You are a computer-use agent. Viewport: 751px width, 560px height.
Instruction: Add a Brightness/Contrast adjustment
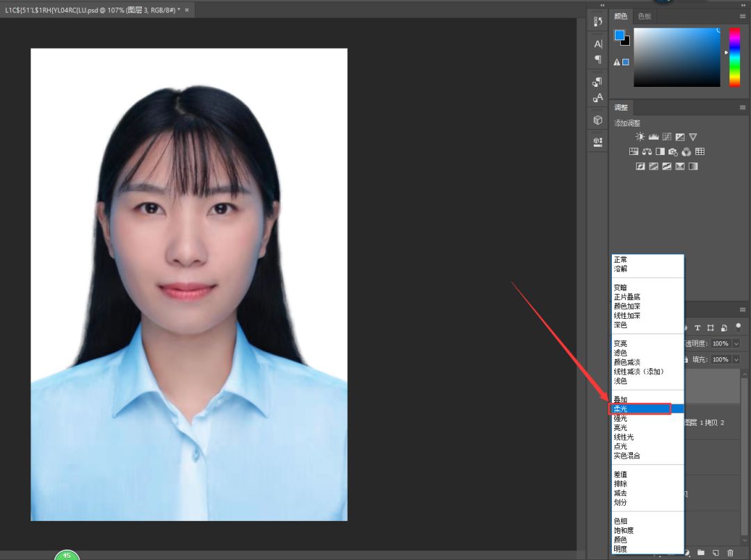(640, 137)
